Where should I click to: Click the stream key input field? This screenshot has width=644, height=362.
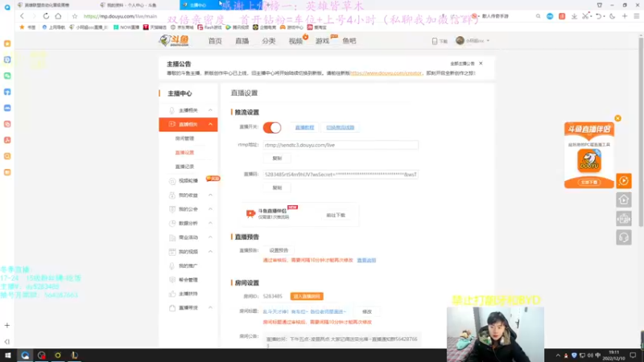pos(341,174)
